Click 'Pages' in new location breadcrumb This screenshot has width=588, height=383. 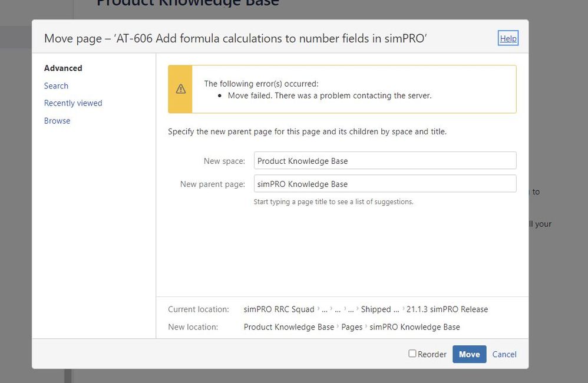352,327
